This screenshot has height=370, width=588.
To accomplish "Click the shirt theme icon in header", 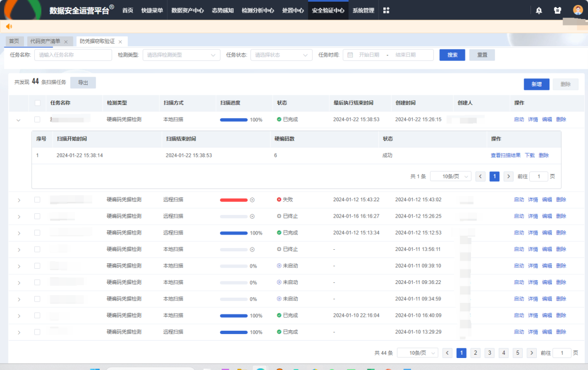I will coord(558,10).
